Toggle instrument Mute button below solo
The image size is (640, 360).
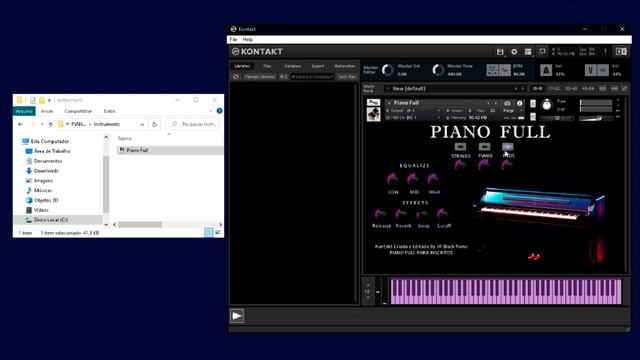coord(533,117)
